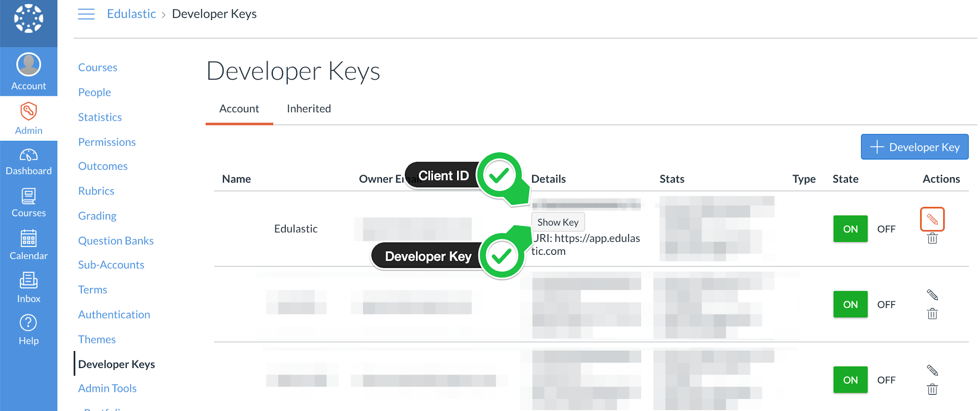The width and height of the screenshot is (980, 411).
Task: Open the Question Banks link
Action: [x=116, y=241]
